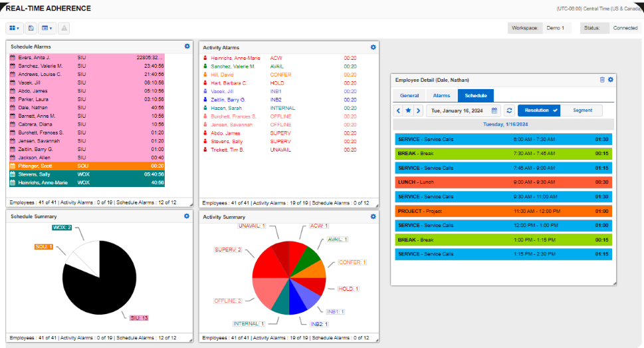
Task: Click the alert warning triangle icon
Action: coord(64,28)
